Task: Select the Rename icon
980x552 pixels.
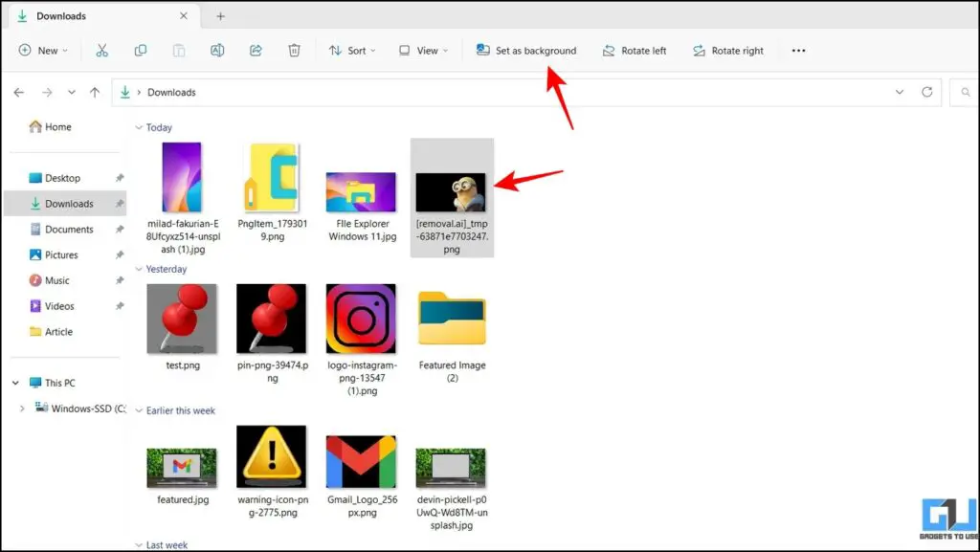Action: tap(217, 50)
